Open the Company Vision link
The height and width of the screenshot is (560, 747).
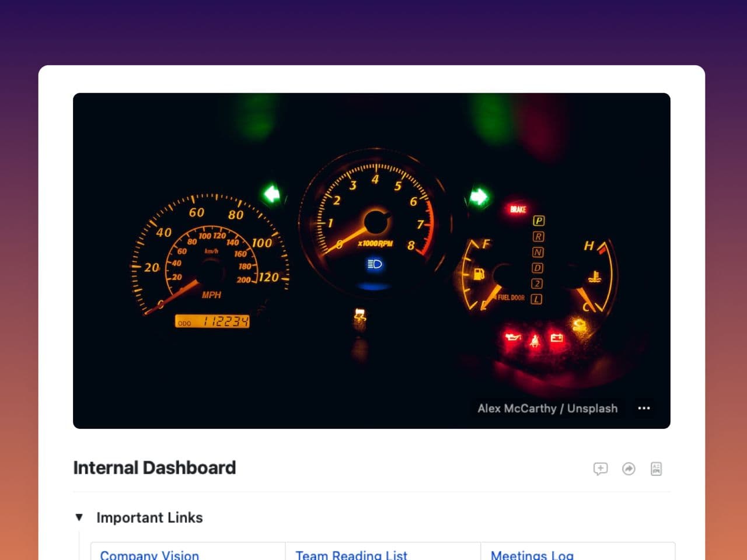point(149,555)
